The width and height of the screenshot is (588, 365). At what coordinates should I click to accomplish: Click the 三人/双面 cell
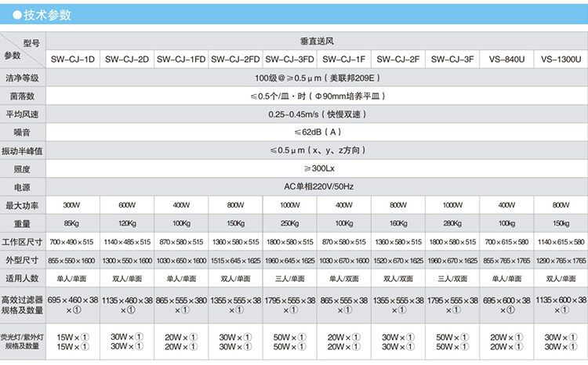[x=452, y=279]
